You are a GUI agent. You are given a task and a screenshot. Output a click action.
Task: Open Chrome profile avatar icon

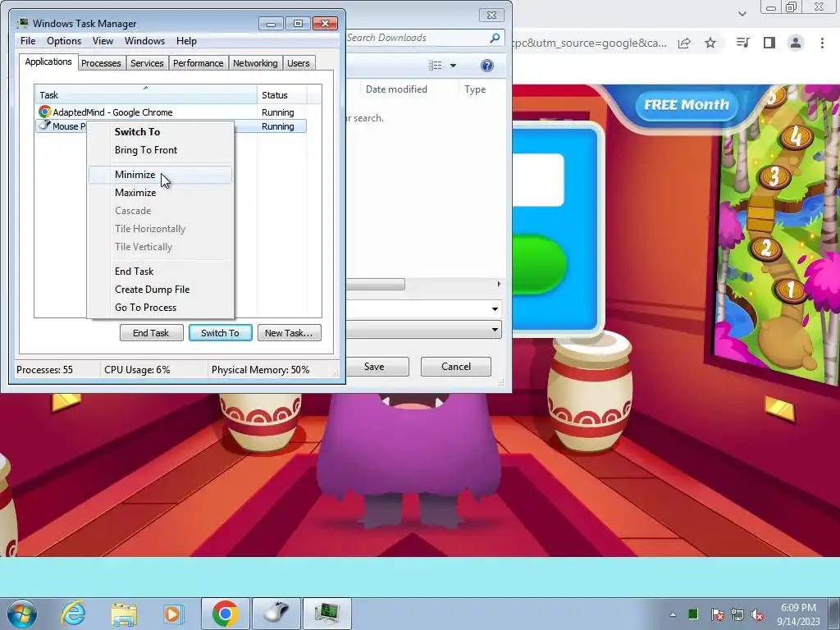coord(796,43)
